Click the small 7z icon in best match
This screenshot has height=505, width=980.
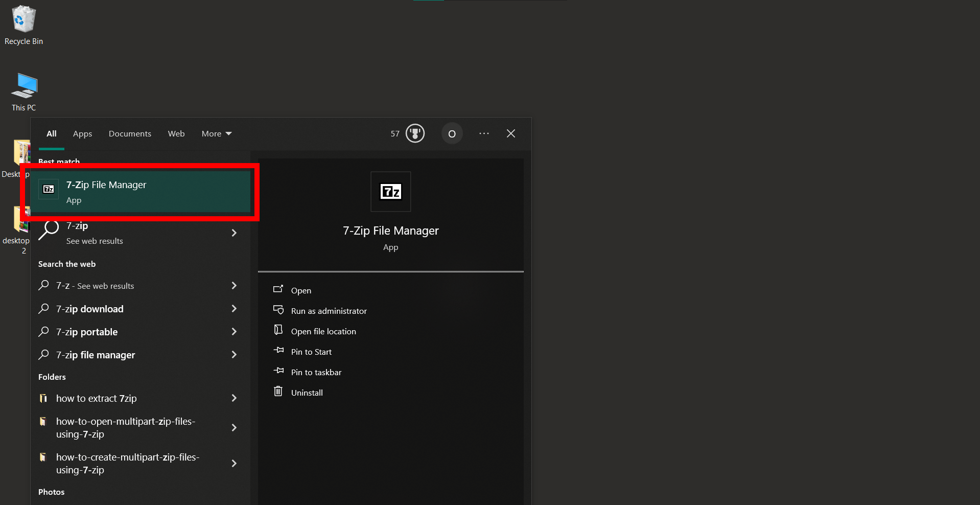(x=48, y=189)
